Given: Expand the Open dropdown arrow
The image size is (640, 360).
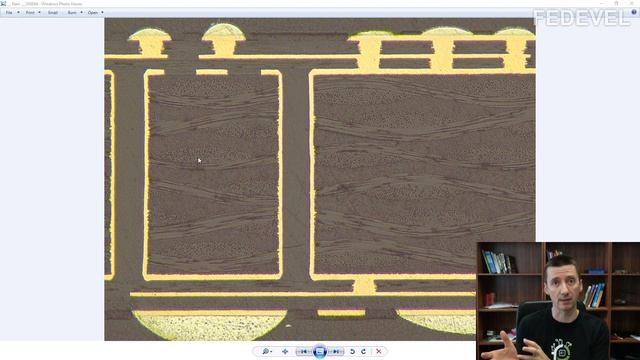Looking at the screenshot, I should point(102,13).
